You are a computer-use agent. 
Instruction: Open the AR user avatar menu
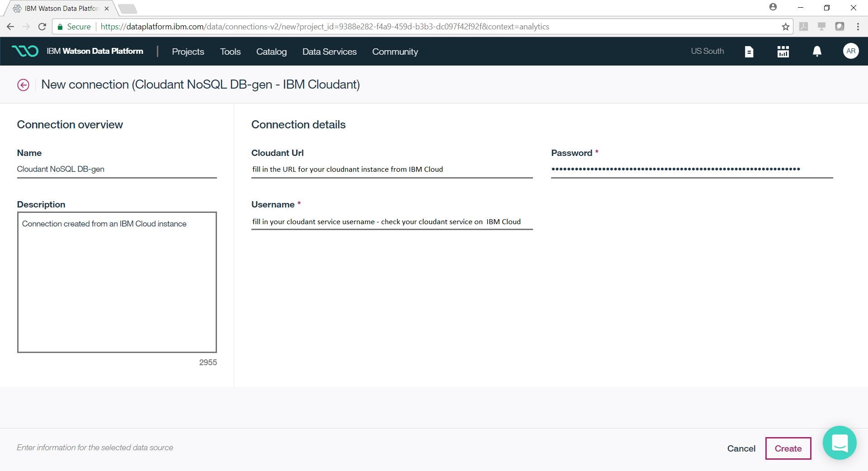click(x=851, y=51)
